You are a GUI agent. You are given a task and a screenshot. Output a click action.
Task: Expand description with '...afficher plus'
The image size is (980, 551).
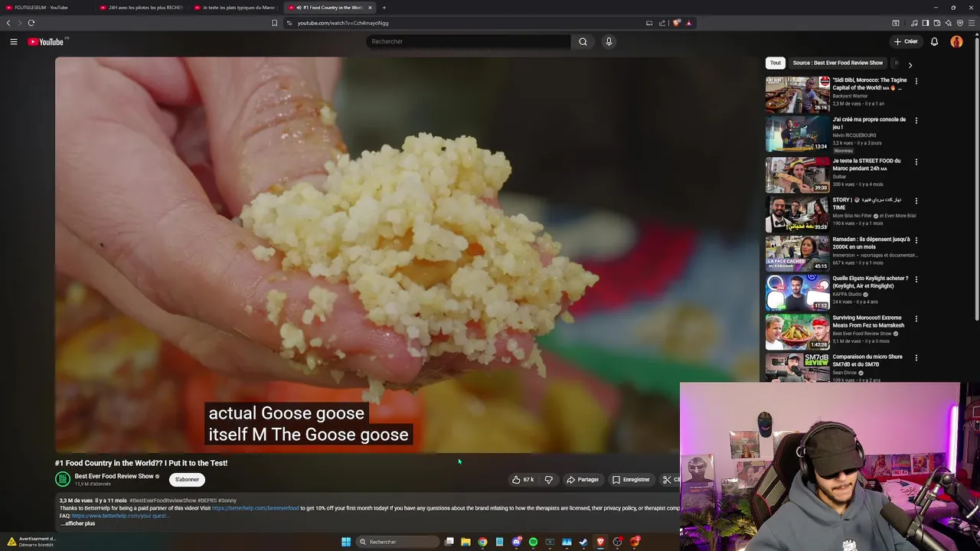pos(78,523)
